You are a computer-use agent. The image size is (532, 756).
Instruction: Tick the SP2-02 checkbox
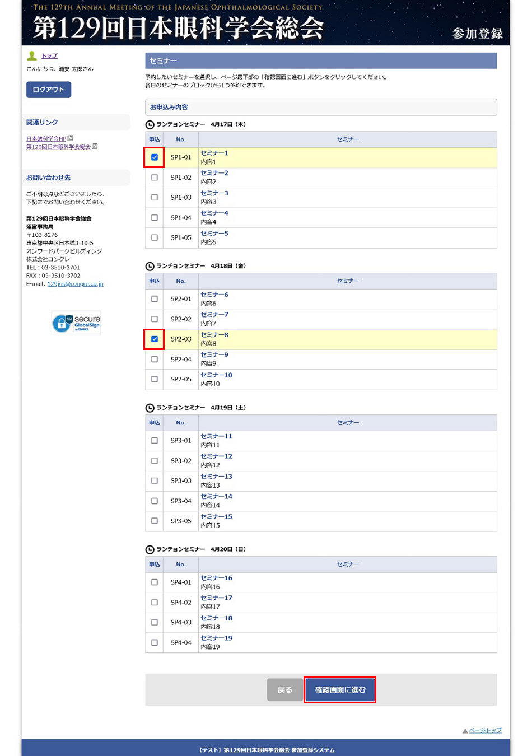tap(155, 319)
